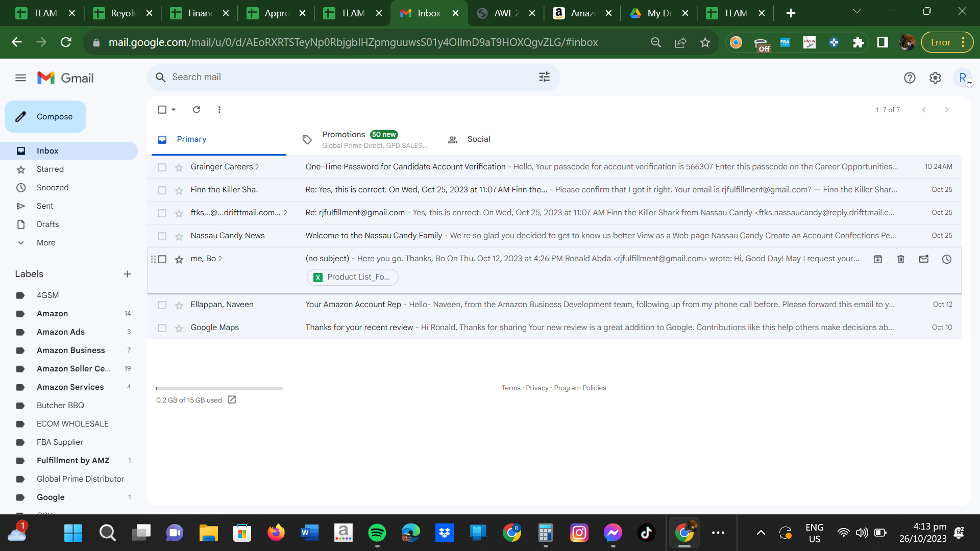Bookmark this page with star icon
This screenshot has height=551, width=980.
point(705,42)
